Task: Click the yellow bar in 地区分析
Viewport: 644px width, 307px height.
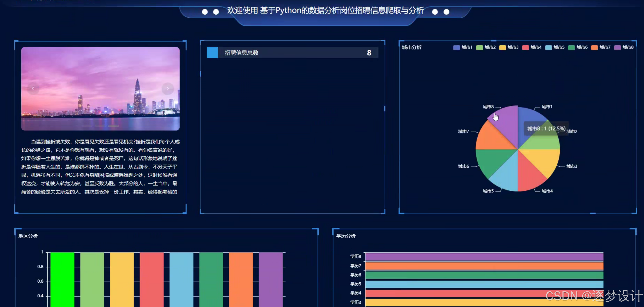Action: [x=122, y=279]
